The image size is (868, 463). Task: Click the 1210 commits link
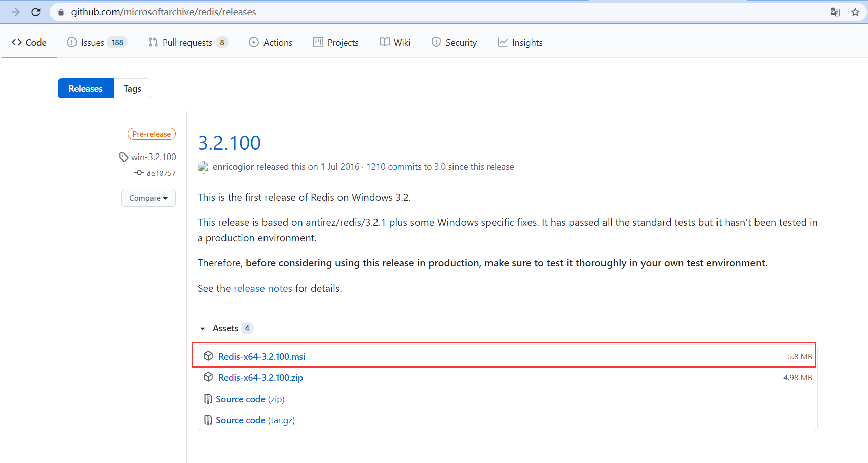[x=394, y=167]
